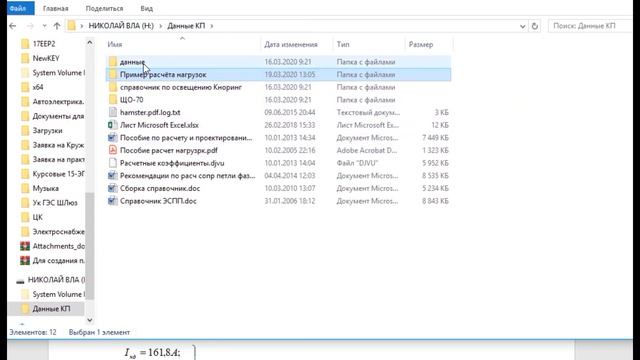Select Данные КП folder in navigation pane
Viewport: 640px width, 360px height.
click(51, 309)
